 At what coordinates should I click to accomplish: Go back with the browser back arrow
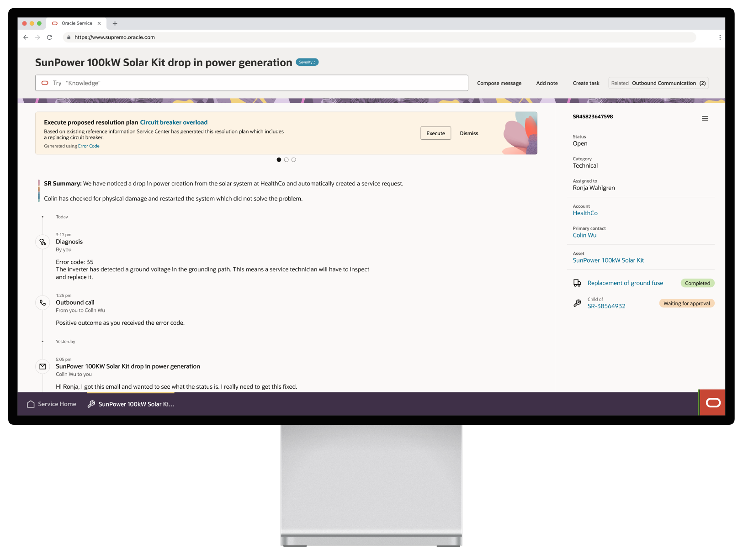(26, 37)
